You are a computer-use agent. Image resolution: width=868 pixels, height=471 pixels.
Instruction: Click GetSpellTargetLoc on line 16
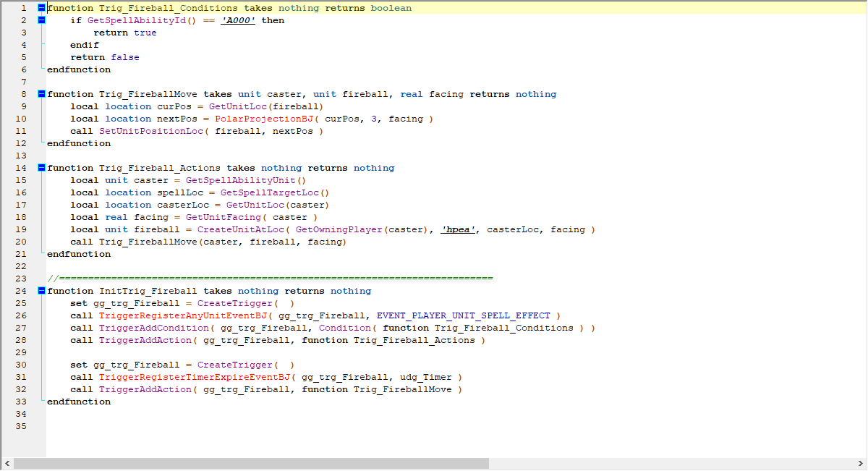270,192
